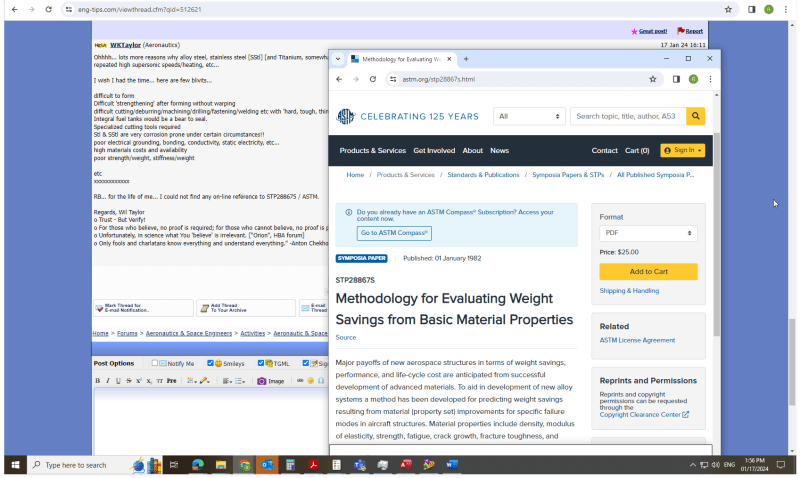The height and width of the screenshot is (478, 800).
Task: Go back in the ASTM browser window
Action: 339,79
